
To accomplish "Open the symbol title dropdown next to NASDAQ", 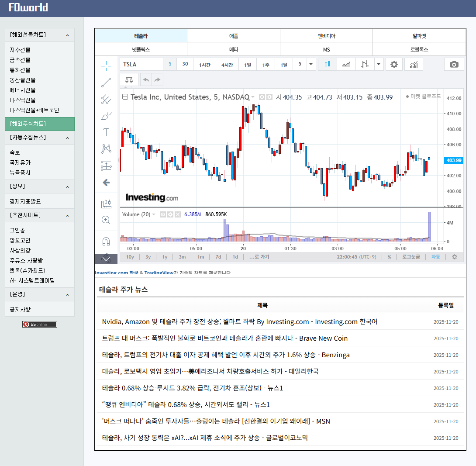I will [x=253, y=97].
